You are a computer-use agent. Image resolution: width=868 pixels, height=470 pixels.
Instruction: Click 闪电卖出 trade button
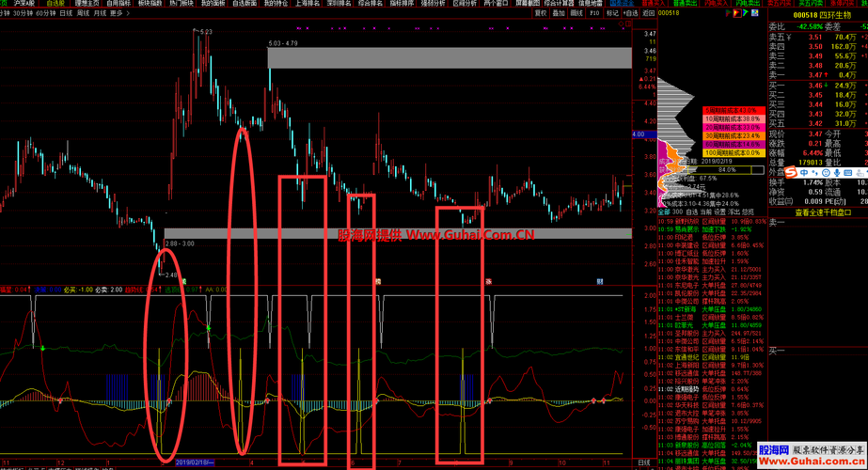click(x=749, y=4)
